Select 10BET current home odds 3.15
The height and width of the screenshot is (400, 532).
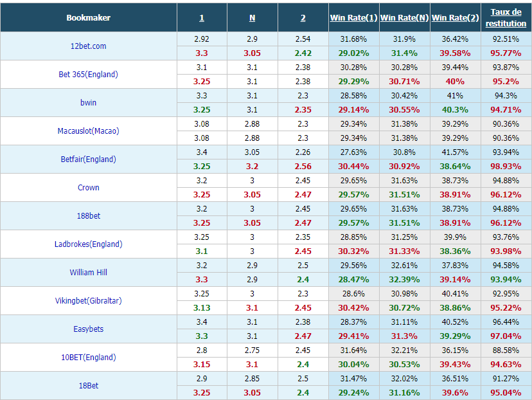tap(202, 365)
